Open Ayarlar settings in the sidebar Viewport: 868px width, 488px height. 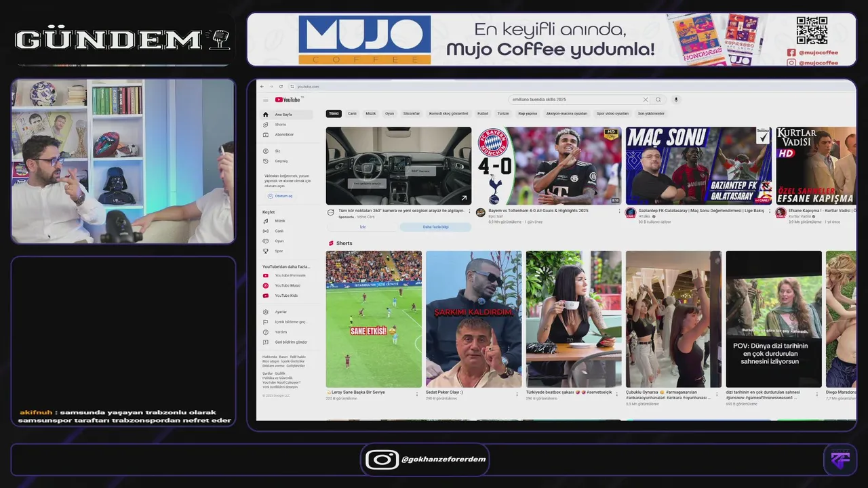click(x=288, y=312)
